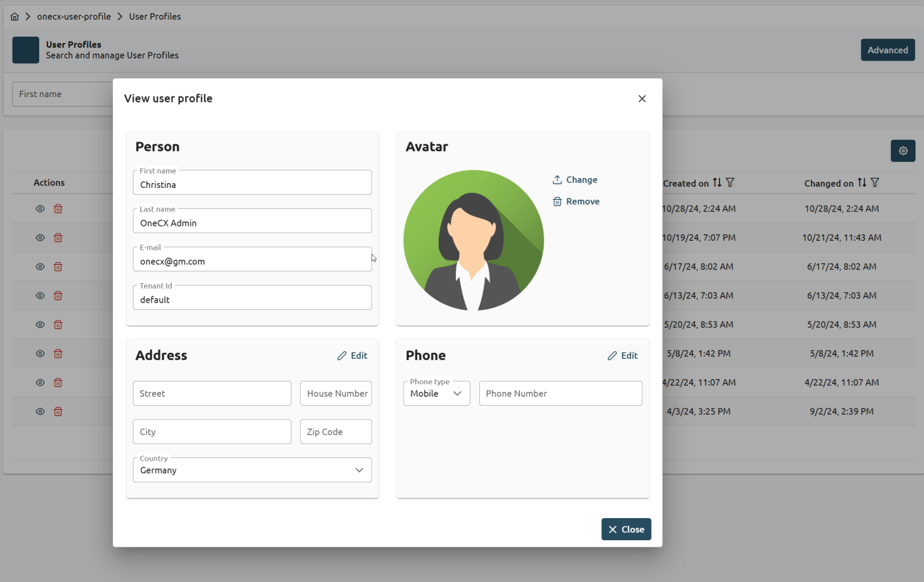
Task: Delete profile in row changed 10/21/24, 11:43 AM
Action: coord(58,237)
